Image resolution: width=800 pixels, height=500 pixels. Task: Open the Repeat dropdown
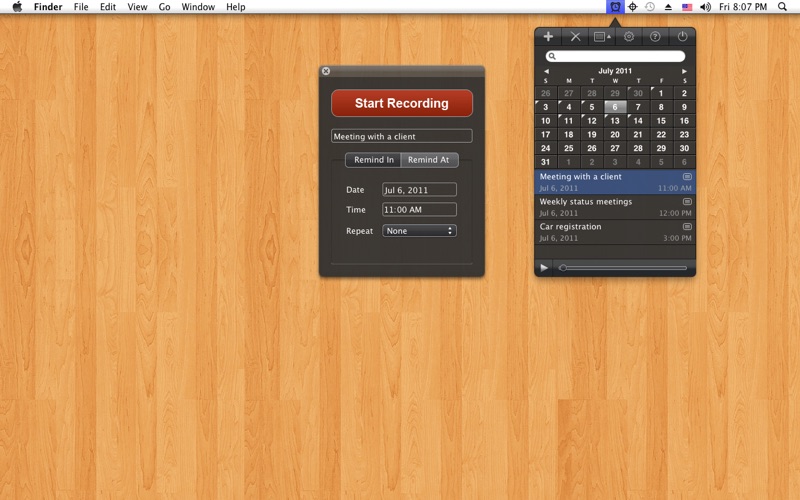coord(419,231)
